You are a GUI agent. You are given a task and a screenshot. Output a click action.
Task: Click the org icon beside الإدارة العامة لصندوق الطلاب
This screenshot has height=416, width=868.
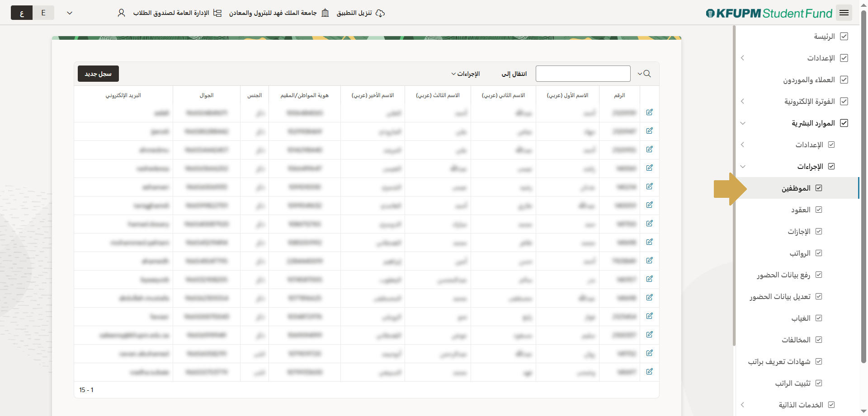pos(217,13)
